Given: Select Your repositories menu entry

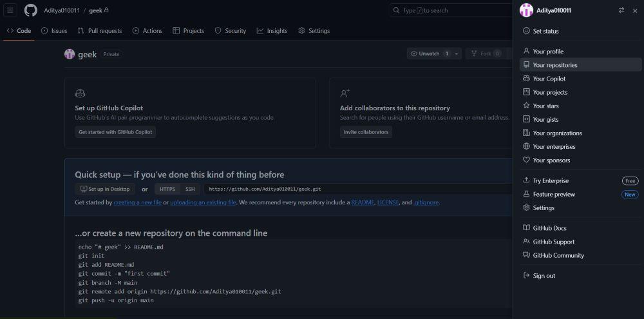Looking at the screenshot, I should tap(581, 65).
